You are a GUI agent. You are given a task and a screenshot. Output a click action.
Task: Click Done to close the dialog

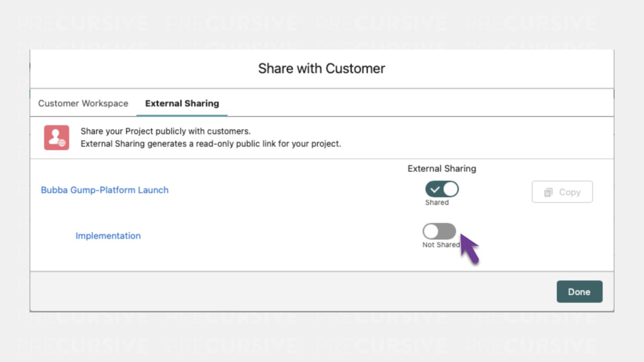579,292
